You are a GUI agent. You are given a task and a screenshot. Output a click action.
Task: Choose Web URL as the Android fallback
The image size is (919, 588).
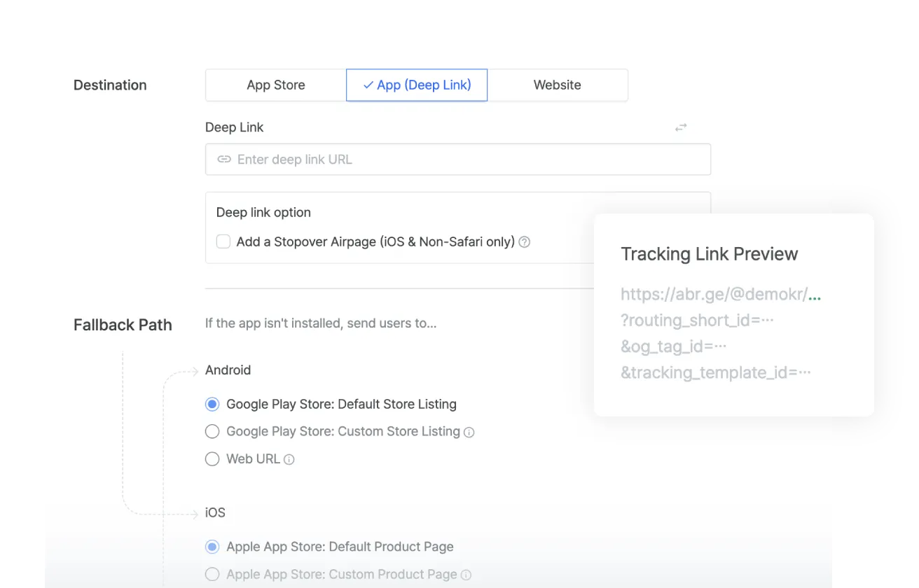coord(212,459)
